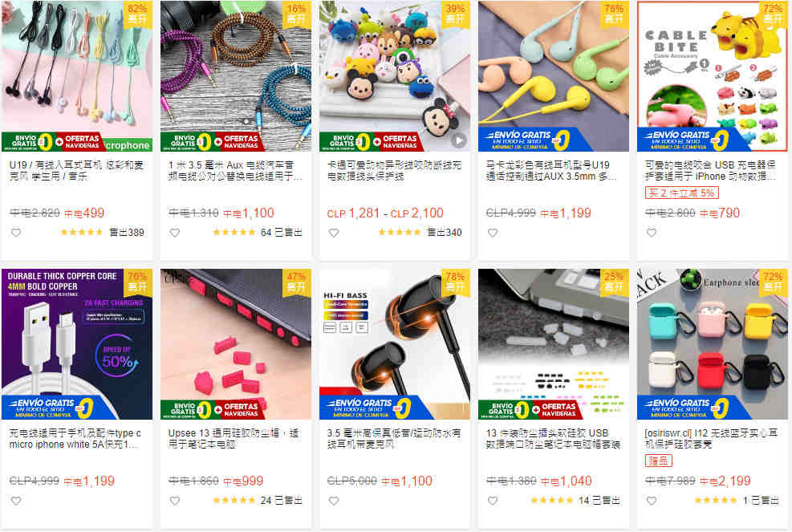Click heart under Cable Bite product
The width and height of the screenshot is (792, 532).
(x=652, y=233)
